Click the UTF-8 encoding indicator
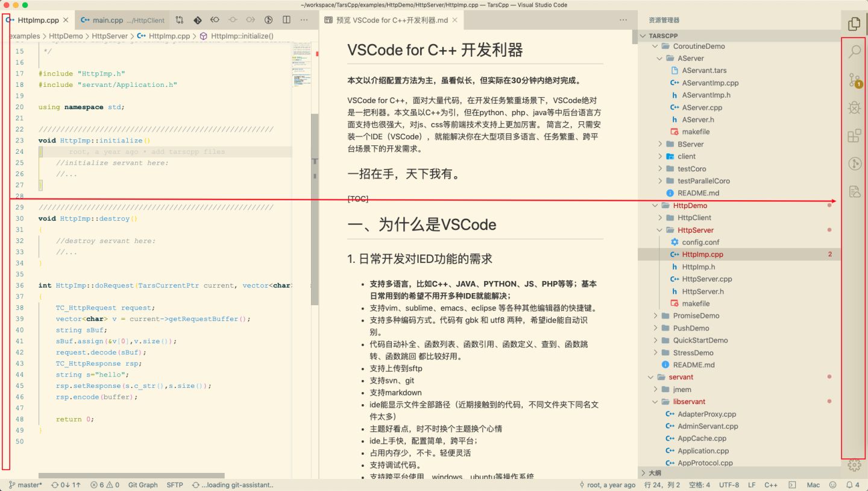Screen dimensions: 868x491 [x=728, y=484]
